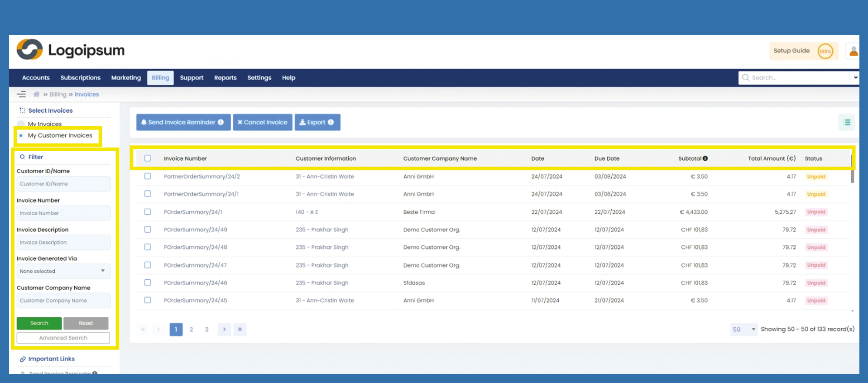
Task: Click the Setup Guide 100% progress circle
Action: tap(825, 51)
